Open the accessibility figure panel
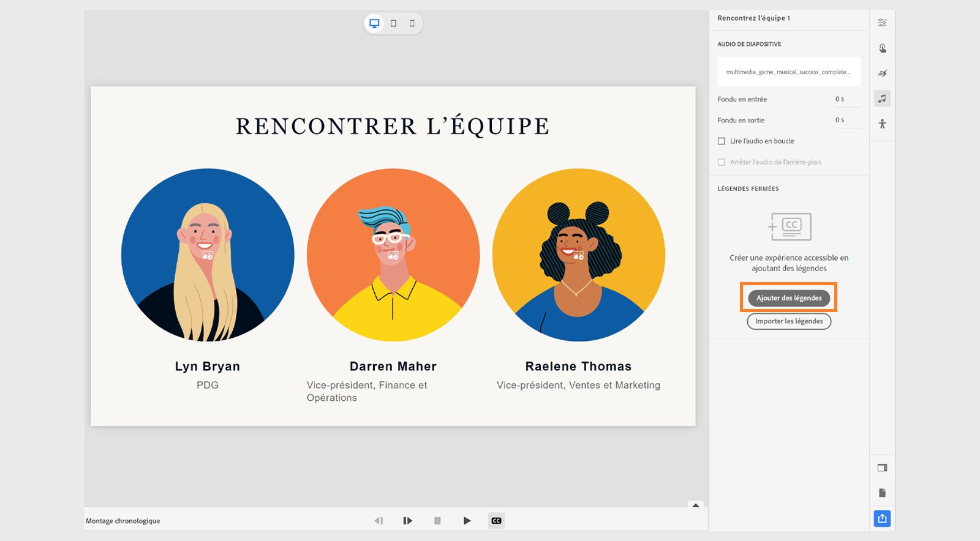 [882, 124]
